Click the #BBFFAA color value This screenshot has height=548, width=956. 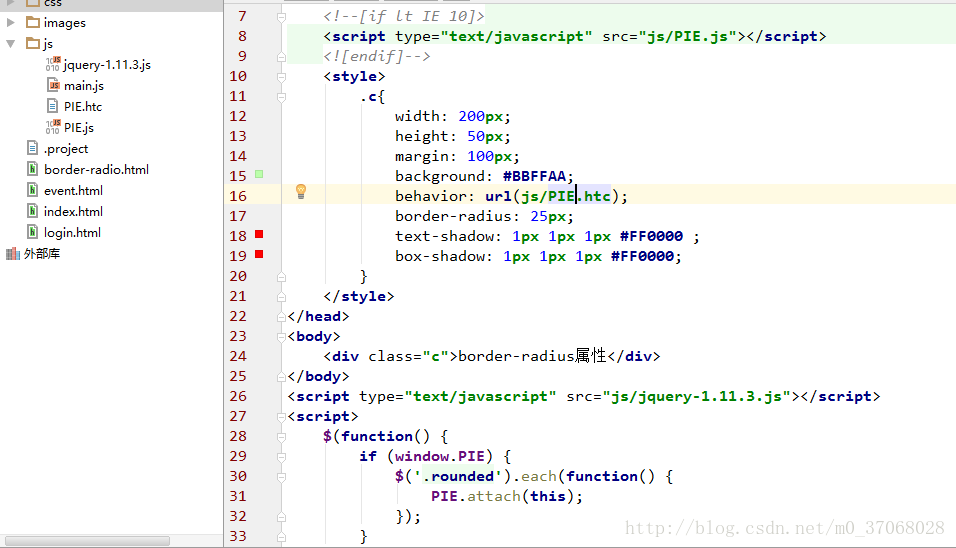pos(534,177)
